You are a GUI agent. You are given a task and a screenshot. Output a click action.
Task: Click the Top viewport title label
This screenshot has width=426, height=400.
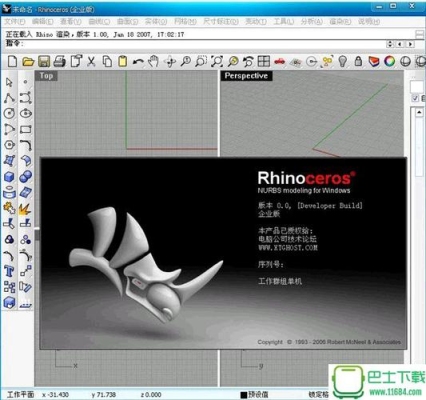[46, 76]
